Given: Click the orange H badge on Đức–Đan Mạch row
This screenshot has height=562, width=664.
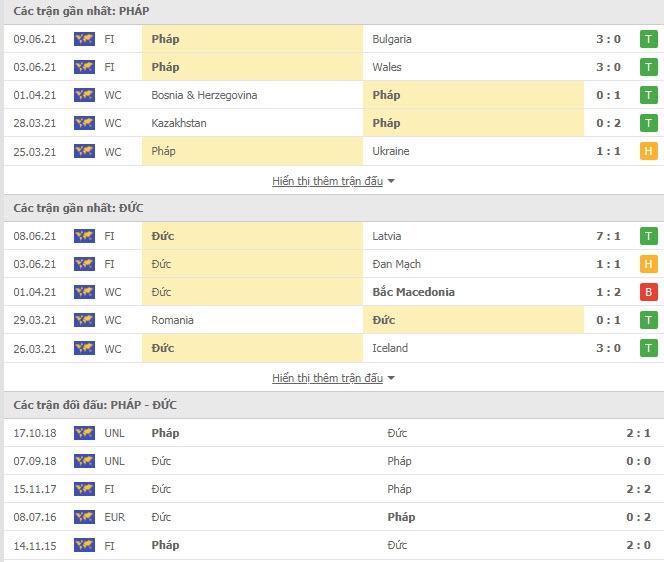Looking at the screenshot, I should 648,264.
